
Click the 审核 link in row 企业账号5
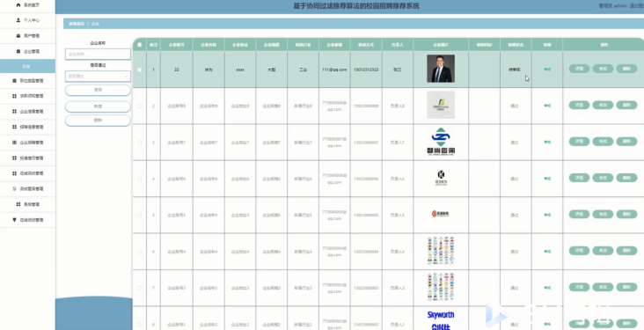tap(547, 215)
